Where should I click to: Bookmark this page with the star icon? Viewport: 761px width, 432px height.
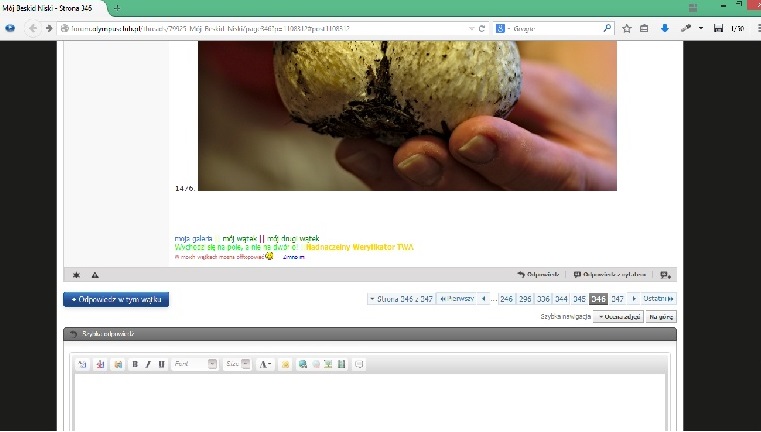(x=626, y=28)
